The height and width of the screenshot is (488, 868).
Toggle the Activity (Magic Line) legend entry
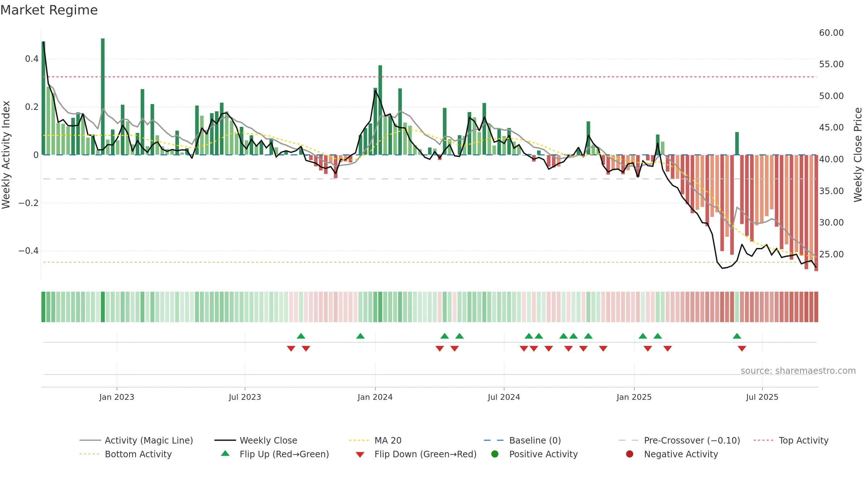[x=136, y=440]
